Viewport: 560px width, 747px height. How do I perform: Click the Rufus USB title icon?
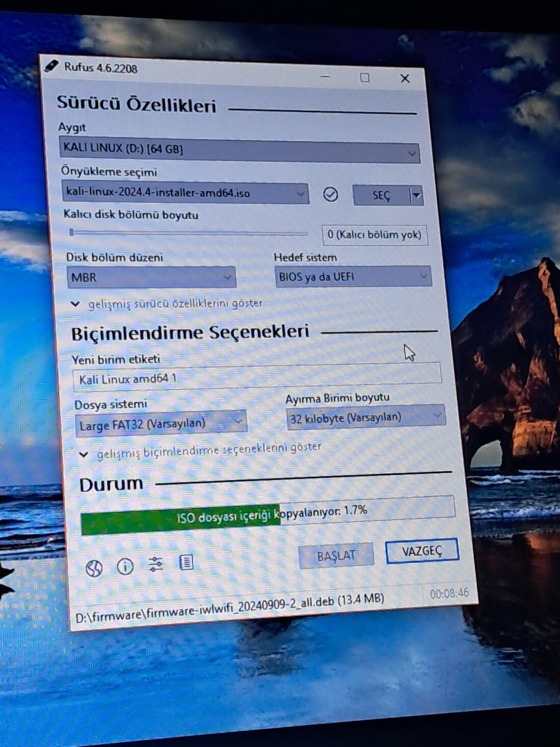point(51,66)
